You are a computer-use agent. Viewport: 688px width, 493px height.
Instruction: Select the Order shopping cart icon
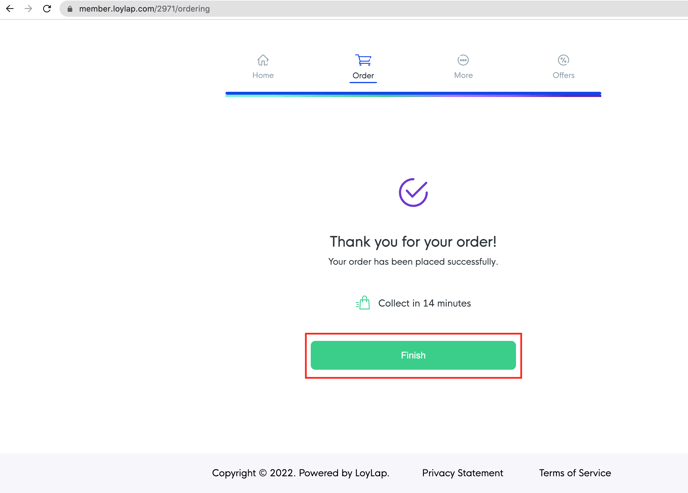click(x=363, y=60)
